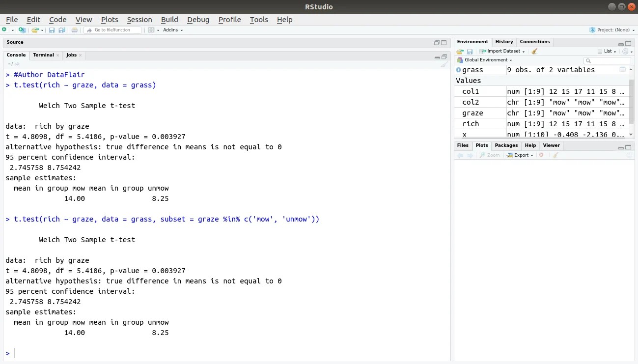Image resolution: width=638 pixels, height=364 pixels.
Task: Maximize the Plots pane
Action: click(628, 147)
